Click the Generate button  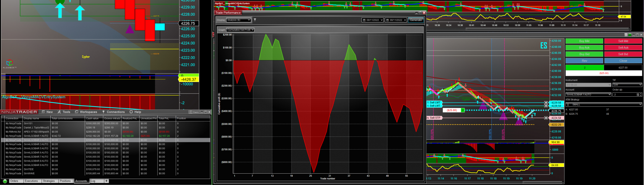click(416, 20)
